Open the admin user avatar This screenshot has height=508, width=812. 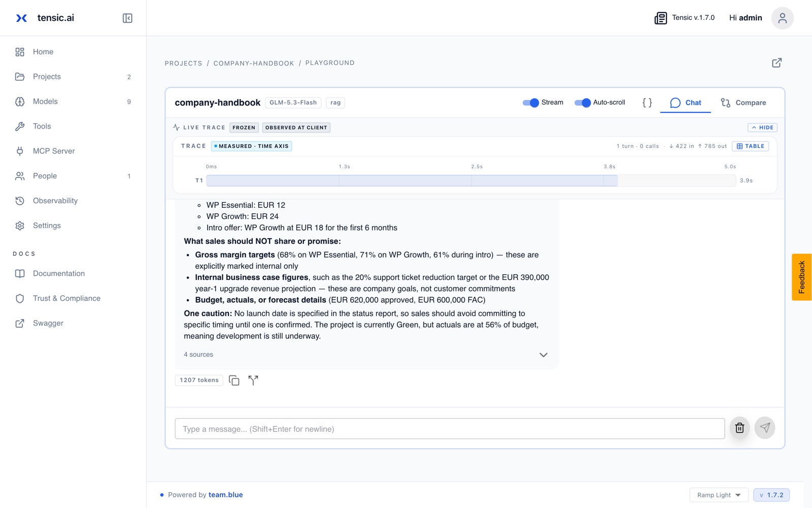(x=782, y=18)
